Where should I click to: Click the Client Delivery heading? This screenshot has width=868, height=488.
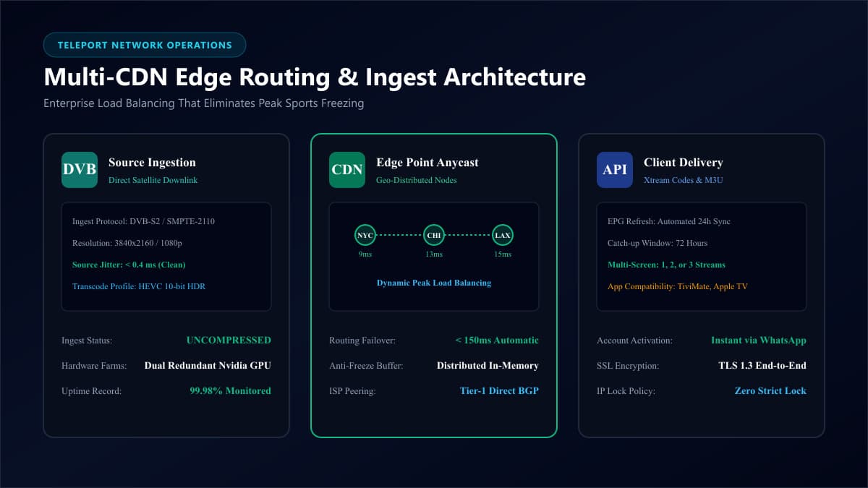pos(683,163)
